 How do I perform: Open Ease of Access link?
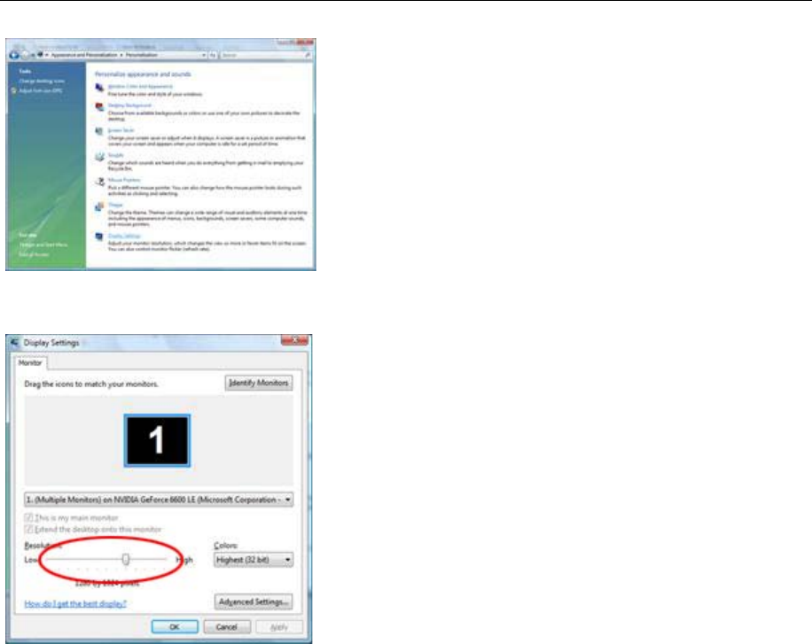pyautogui.click(x=35, y=255)
